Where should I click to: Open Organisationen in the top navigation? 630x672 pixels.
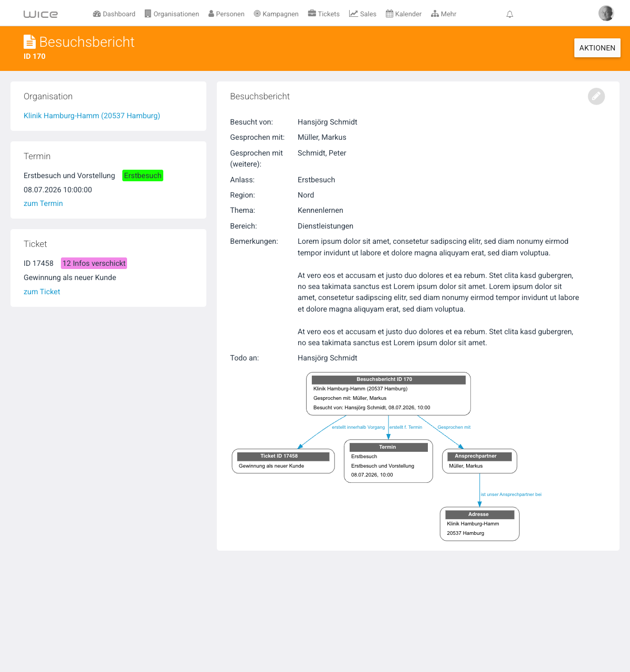pos(172,14)
